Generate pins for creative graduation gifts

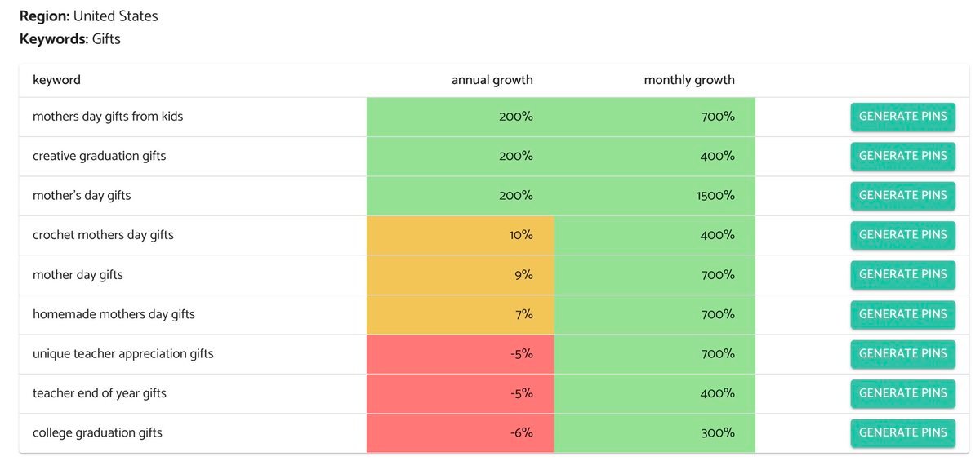click(902, 156)
